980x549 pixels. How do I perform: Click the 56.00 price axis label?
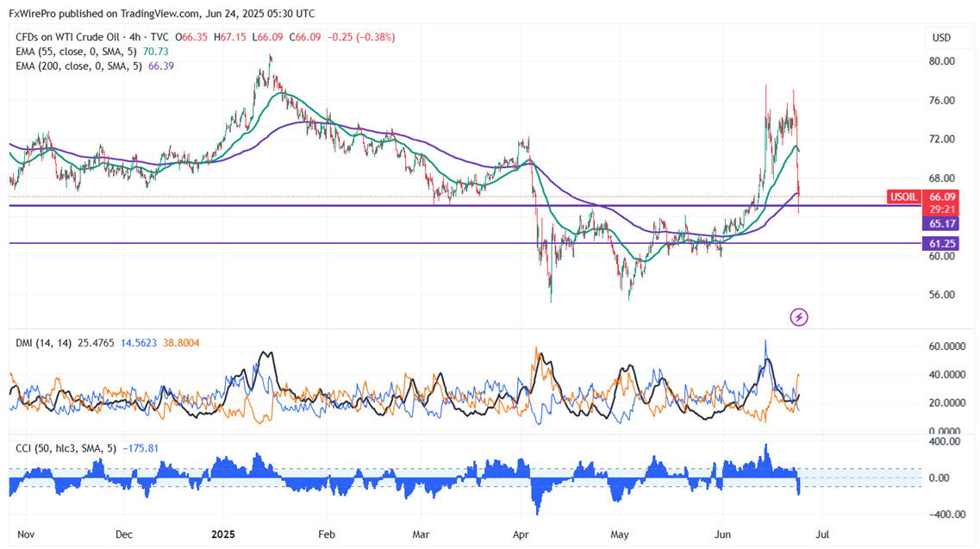point(942,295)
